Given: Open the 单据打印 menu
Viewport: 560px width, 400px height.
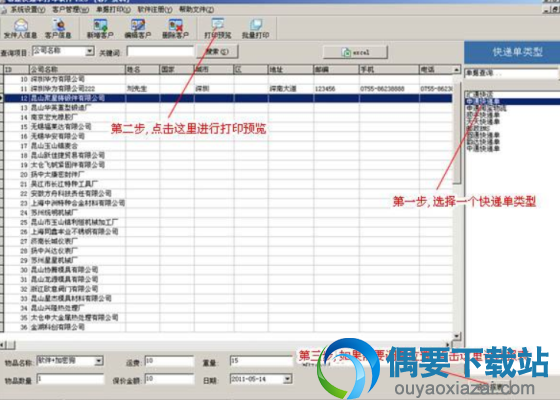Looking at the screenshot, I should 113,10.
